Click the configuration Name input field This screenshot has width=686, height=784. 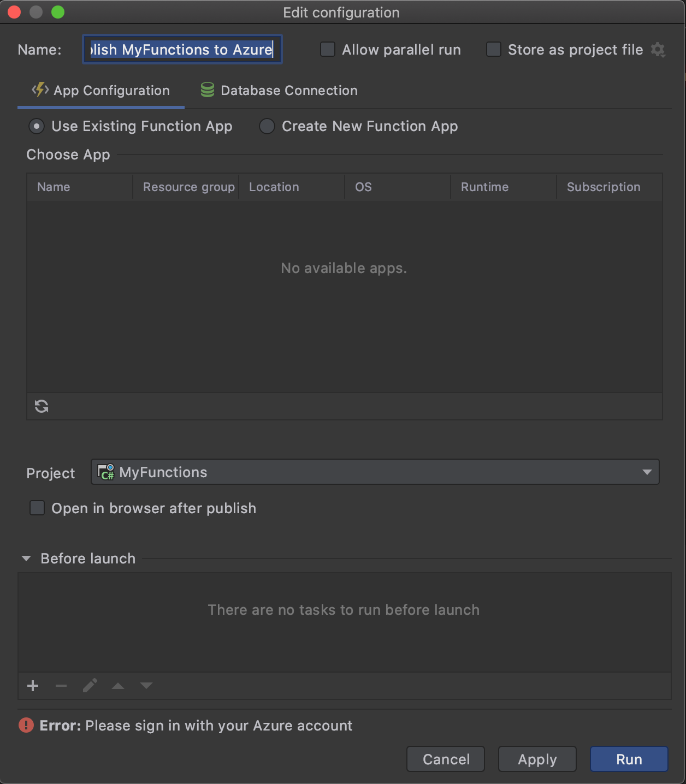pyautogui.click(x=182, y=50)
